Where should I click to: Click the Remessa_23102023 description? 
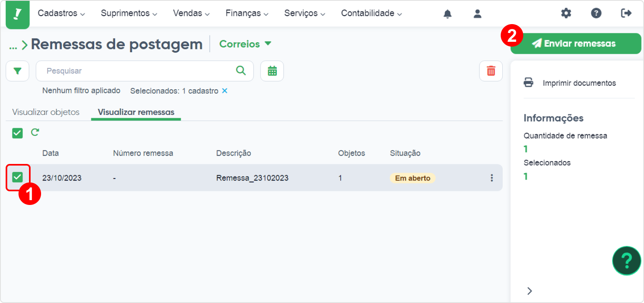tap(252, 178)
